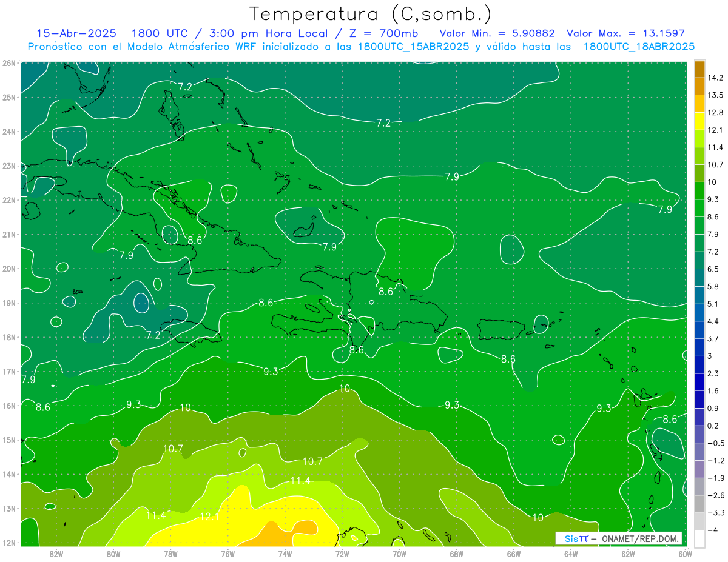Click the '1800UTC_15ABR2025' initialization time text

413,47
